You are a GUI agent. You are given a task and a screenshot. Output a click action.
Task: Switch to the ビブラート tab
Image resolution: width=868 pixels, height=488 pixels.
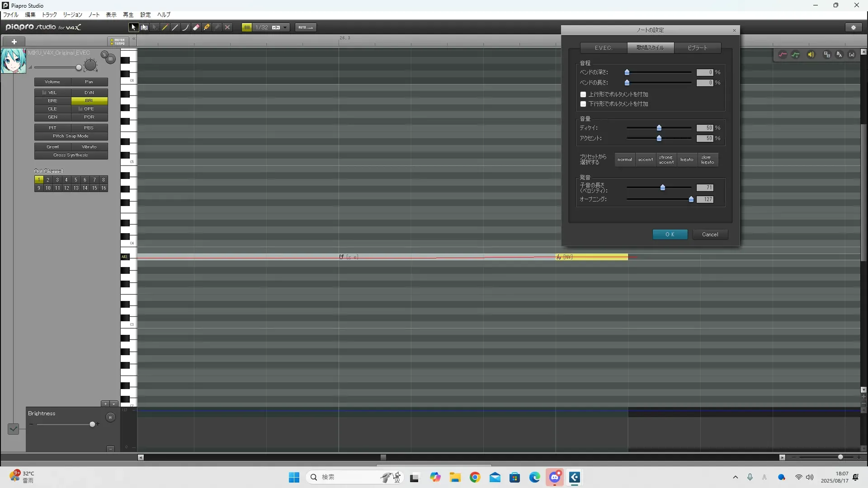(697, 48)
